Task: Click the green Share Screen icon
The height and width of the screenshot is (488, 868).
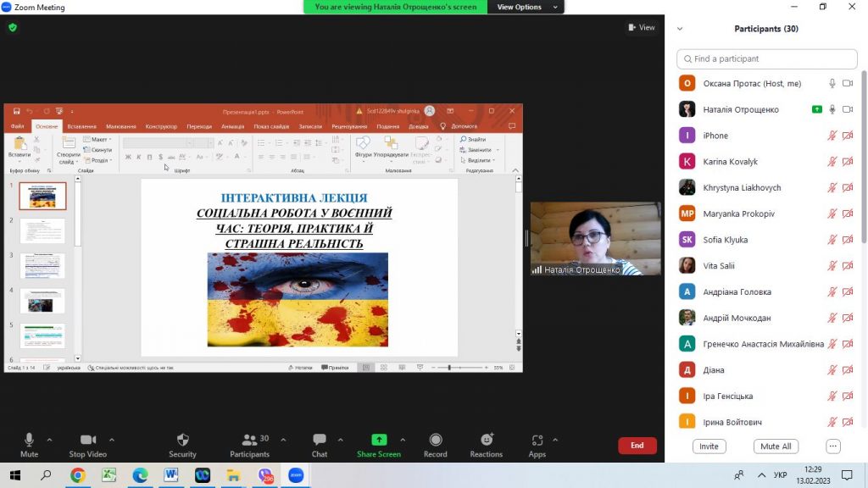Action: [x=379, y=441]
